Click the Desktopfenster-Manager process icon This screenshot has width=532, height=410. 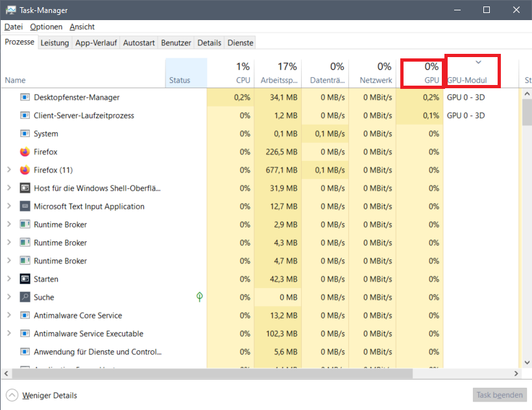[x=25, y=97]
